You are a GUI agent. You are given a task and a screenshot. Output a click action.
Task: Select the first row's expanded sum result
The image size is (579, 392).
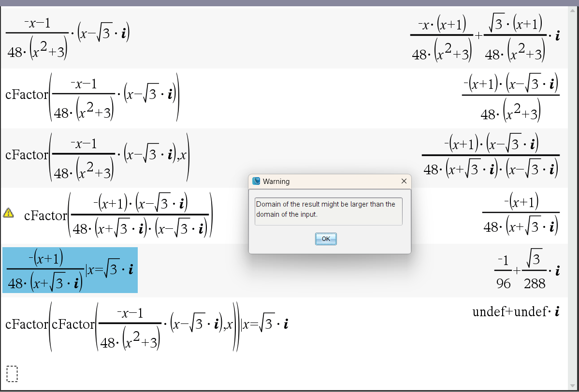click(485, 39)
